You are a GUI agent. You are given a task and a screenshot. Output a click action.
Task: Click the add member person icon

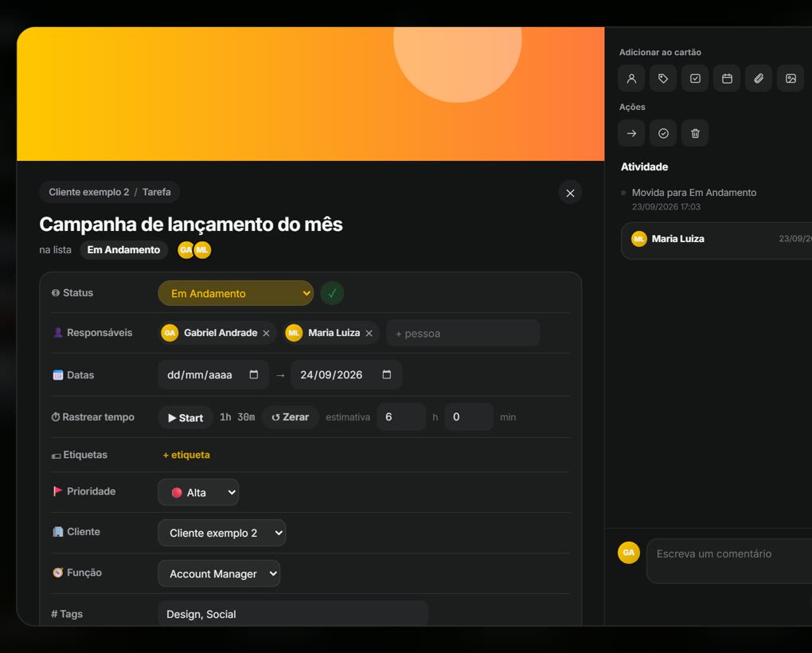pyautogui.click(x=631, y=79)
